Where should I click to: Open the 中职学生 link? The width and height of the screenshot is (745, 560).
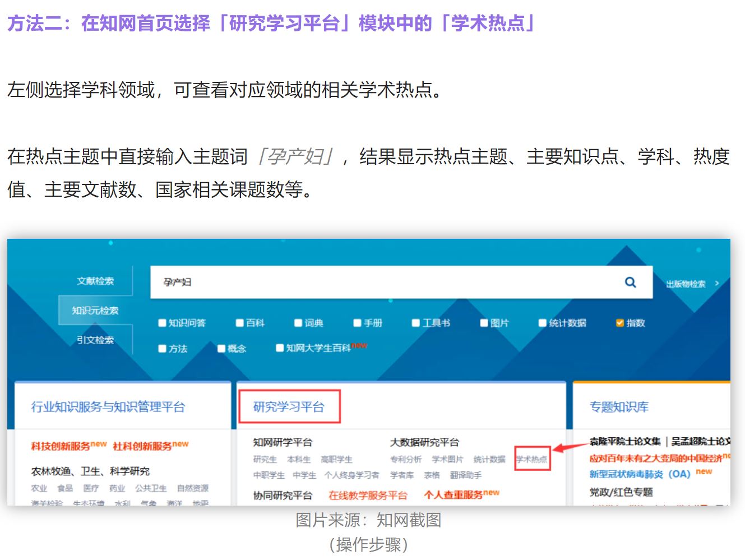(x=269, y=475)
